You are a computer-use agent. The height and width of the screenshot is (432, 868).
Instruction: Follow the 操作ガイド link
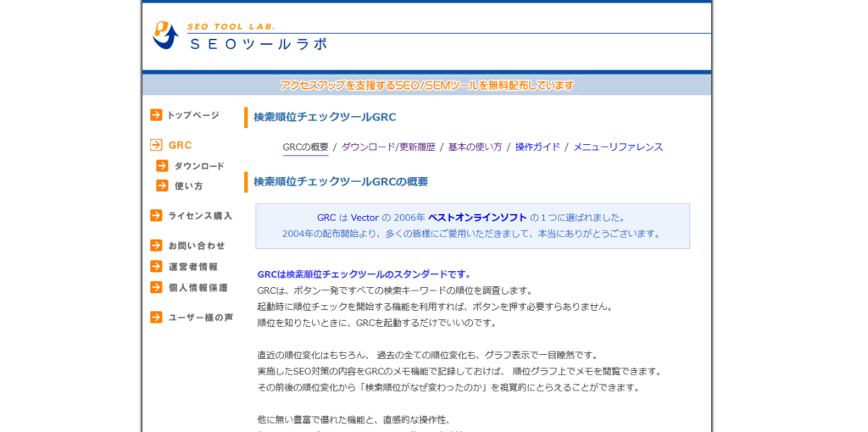pos(537,147)
